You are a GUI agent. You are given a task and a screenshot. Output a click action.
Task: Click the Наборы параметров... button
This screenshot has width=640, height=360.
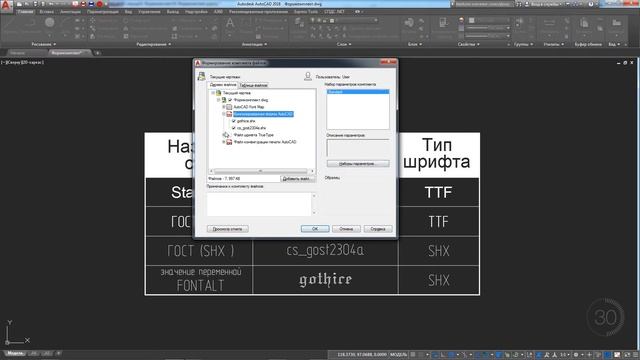(x=358, y=164)
